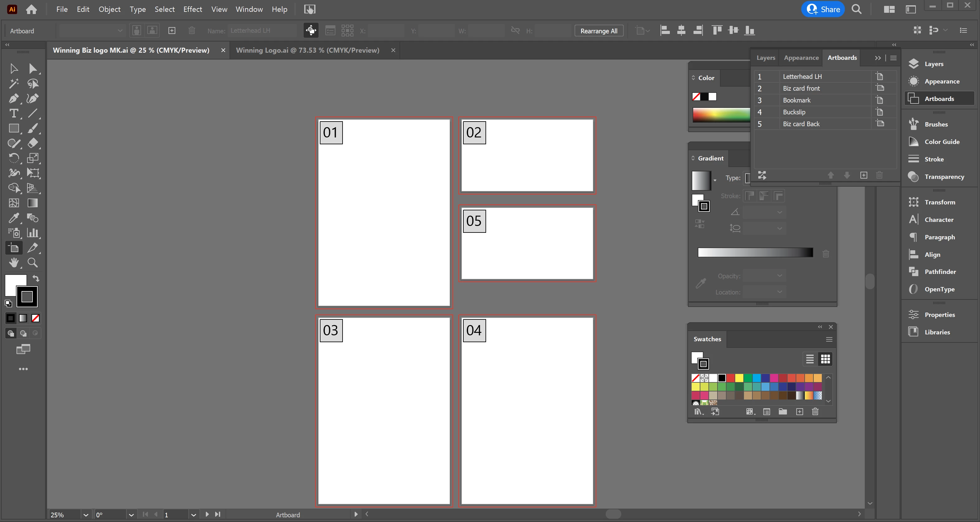Viewport: 980px width, 522px height.
Task: Switch to Winning Logo.ai document tab
Action: (307, 50)
